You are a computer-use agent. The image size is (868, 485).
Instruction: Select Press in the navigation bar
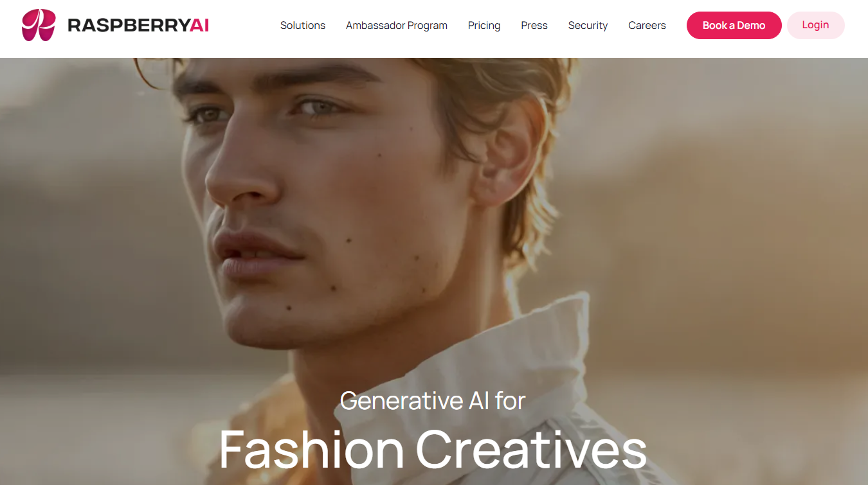[534, 26]
